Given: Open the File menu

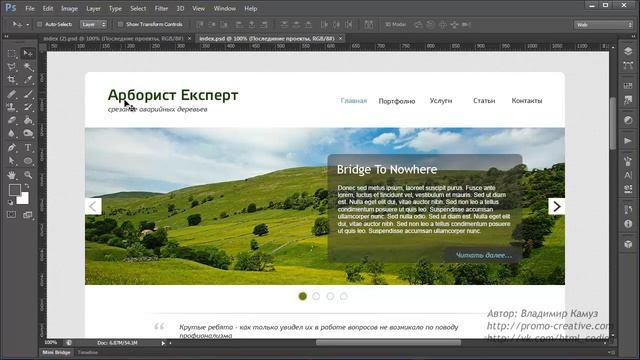Looking at the screenshot, I should point(30,8).
